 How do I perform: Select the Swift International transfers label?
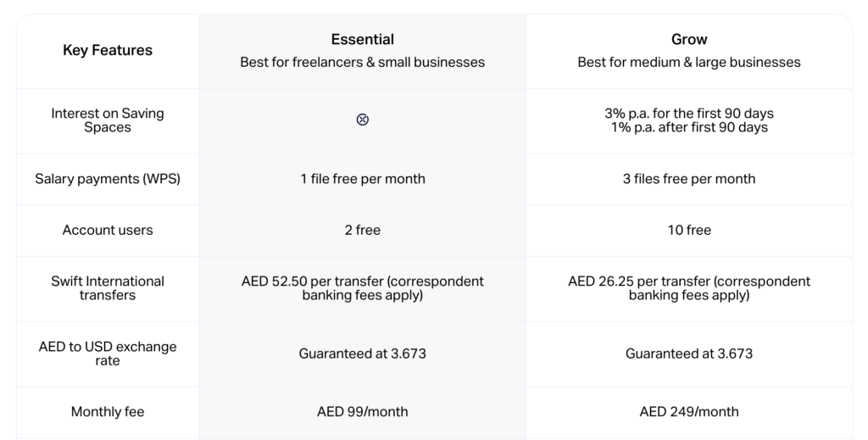click(108, 288)
